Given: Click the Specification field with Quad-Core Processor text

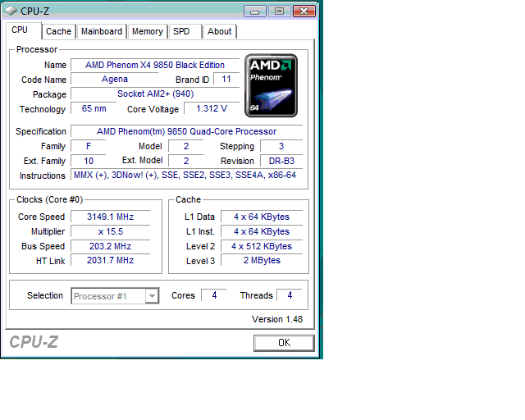Looking at the screenshot, I should [186, 131].
